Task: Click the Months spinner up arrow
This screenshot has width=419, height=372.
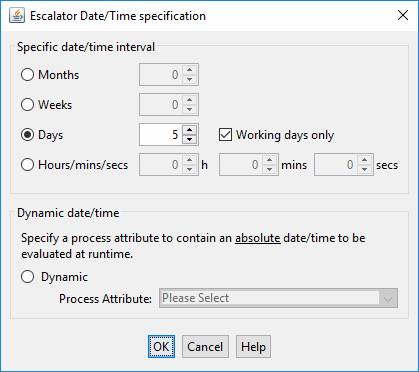Action: point(189,70)
